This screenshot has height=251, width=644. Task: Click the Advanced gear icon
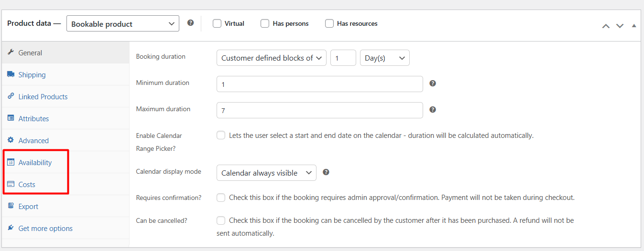click(11, 140)
